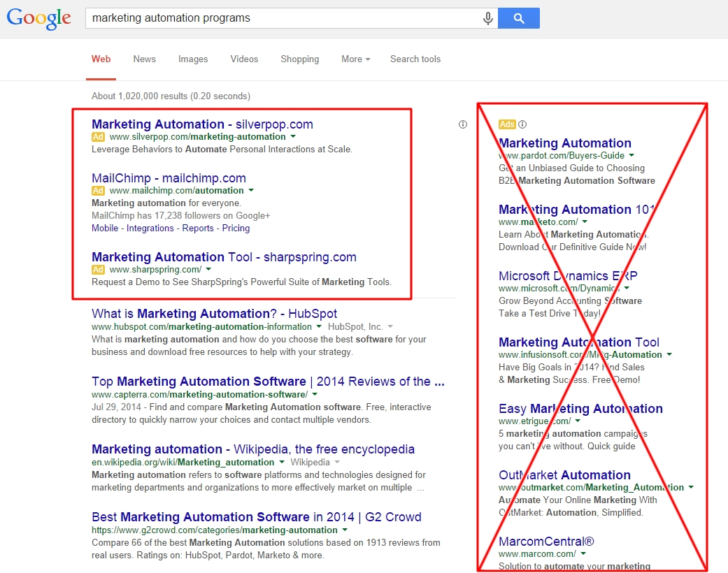Click the MailChimp Pricing sitelink
The image size is (728, 573).
coord(236,229)
